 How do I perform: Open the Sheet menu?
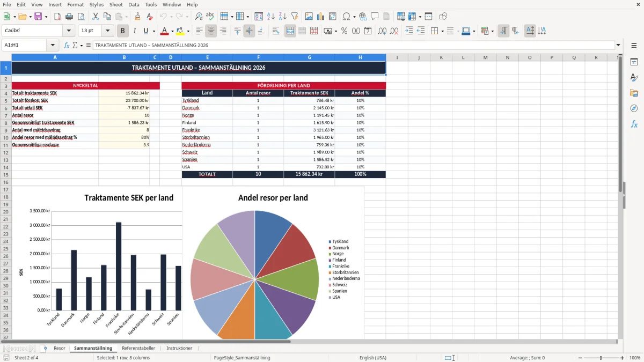click(x=116, y=4)
